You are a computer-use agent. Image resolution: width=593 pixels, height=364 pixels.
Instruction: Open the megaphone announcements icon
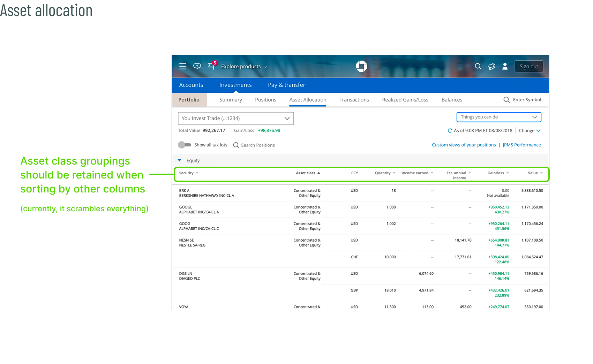tap(492, 66)
